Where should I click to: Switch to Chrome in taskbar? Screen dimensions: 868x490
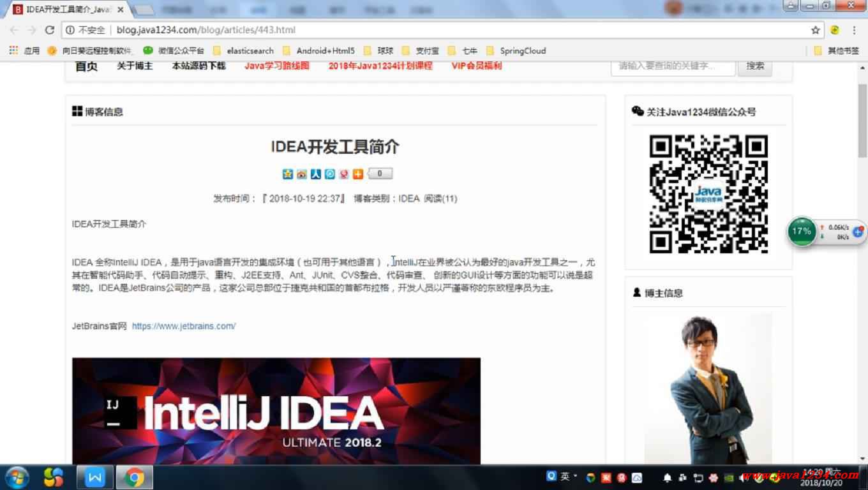click(x=134, y=477)
